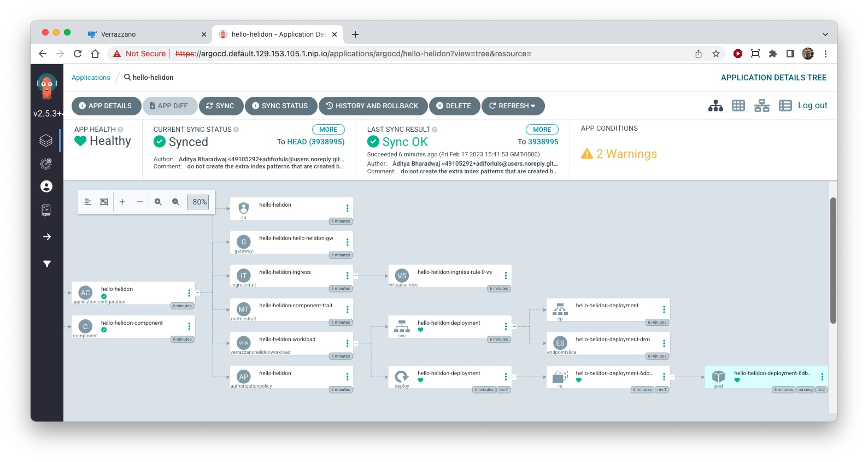Collapse the hello-helidon applicationconfiguration children
Viewport: 868px width, 462px height.
pyautogui.click(x=197, y=293)
